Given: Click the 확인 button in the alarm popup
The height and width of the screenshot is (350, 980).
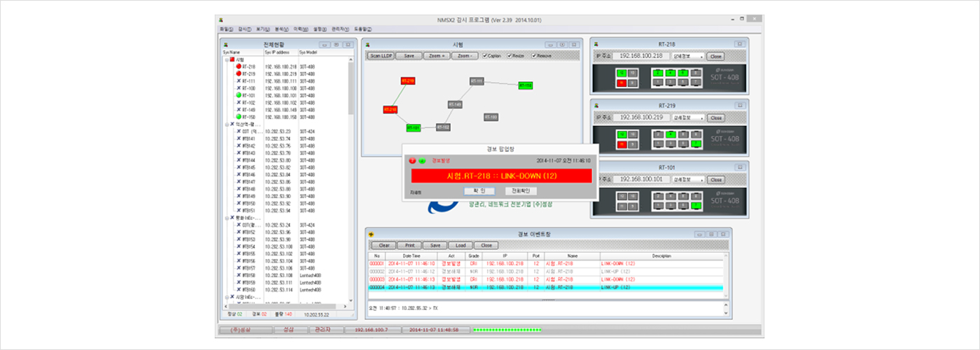Looking at the screenshot, I should coord(479,190).
